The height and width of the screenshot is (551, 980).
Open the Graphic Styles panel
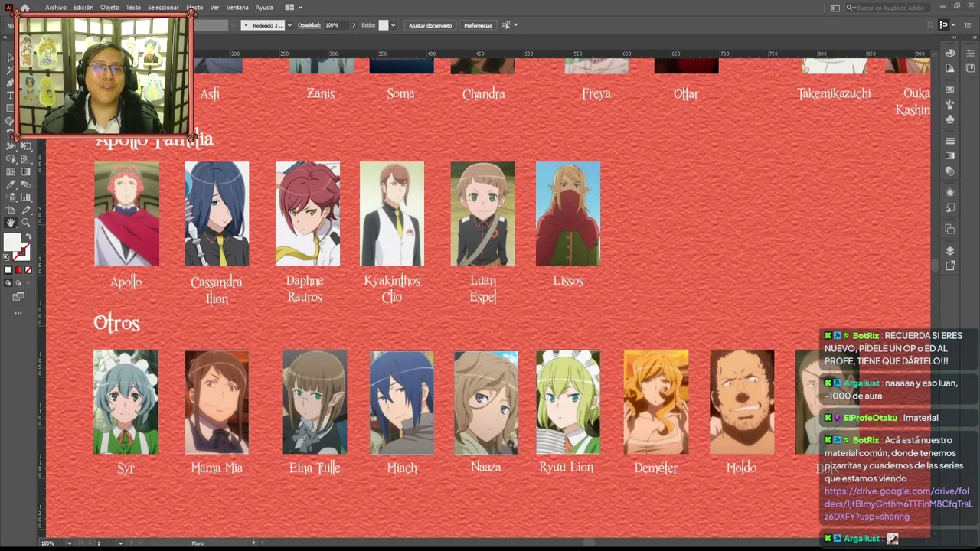950,208
